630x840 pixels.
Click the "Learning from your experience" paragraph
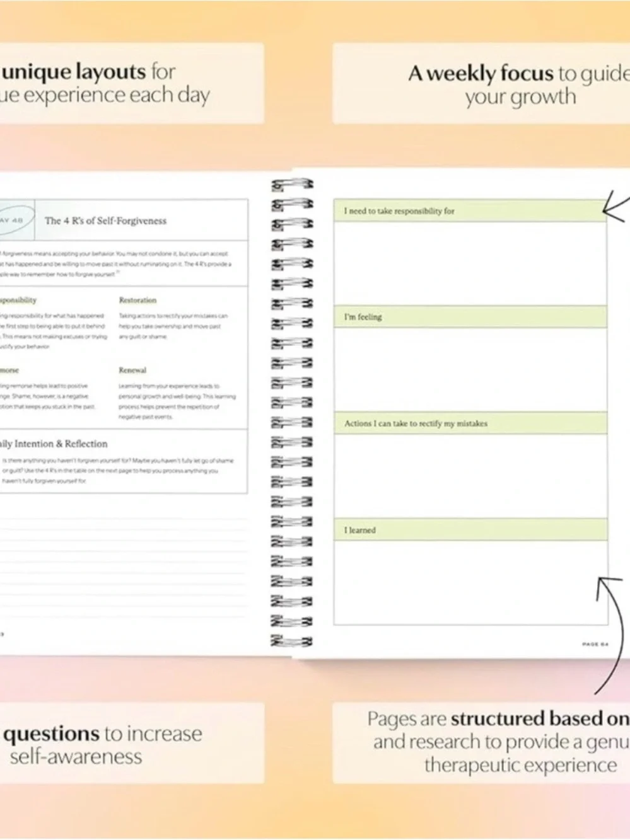pyautogui.click(x=177, y=401)
